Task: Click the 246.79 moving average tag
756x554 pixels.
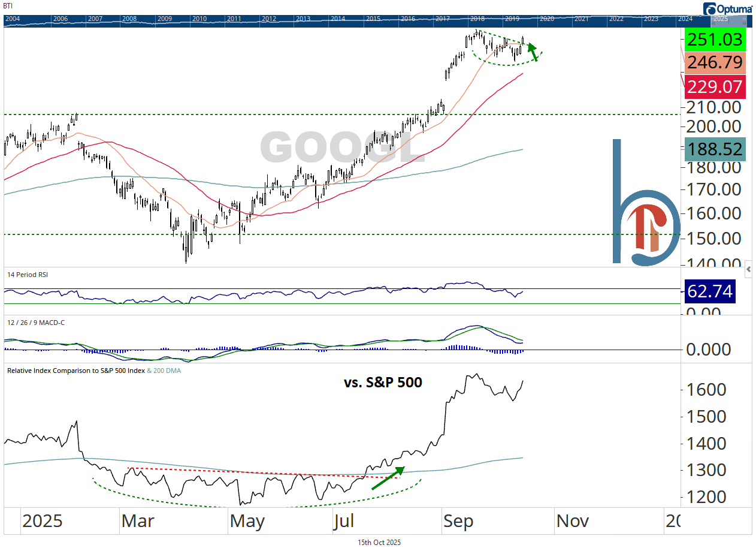Action: pos(715,62)
